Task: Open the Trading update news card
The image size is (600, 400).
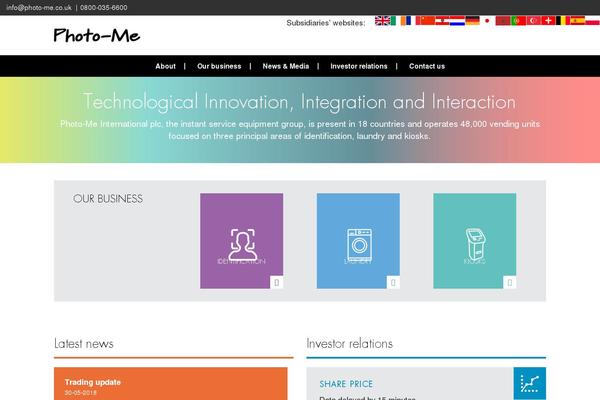Action: click(x=171, y=384)
